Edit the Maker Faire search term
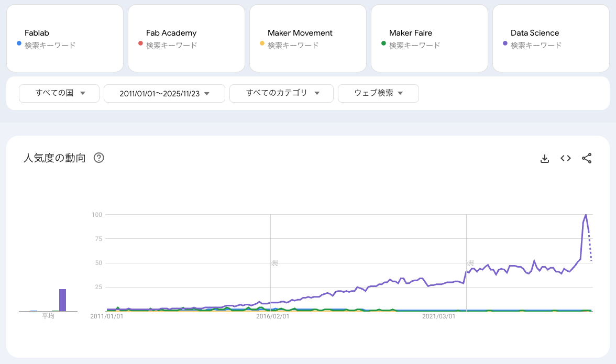Image resolution: width=616 pixels, height=364 pixels. point(411,33)
